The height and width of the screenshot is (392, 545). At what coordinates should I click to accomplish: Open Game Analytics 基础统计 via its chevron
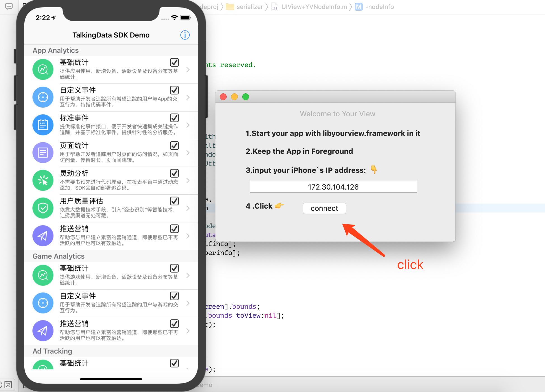[188, 275]
